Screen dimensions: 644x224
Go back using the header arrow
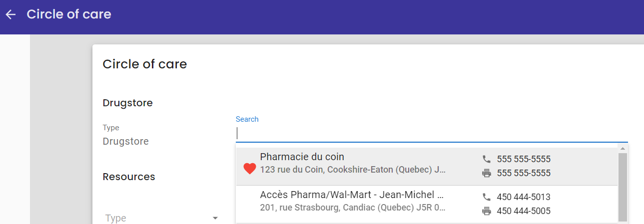click(11, 14)
